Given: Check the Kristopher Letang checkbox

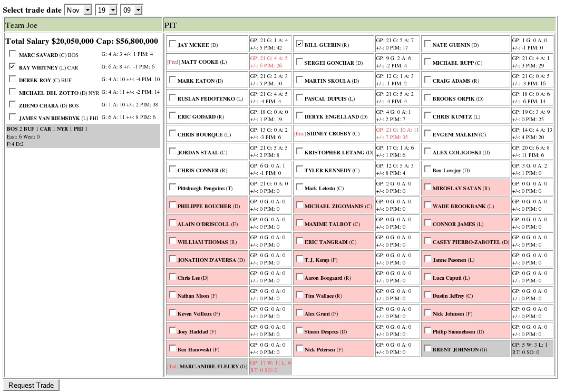Looking at the screenshot, I should (x=299, y=151).
